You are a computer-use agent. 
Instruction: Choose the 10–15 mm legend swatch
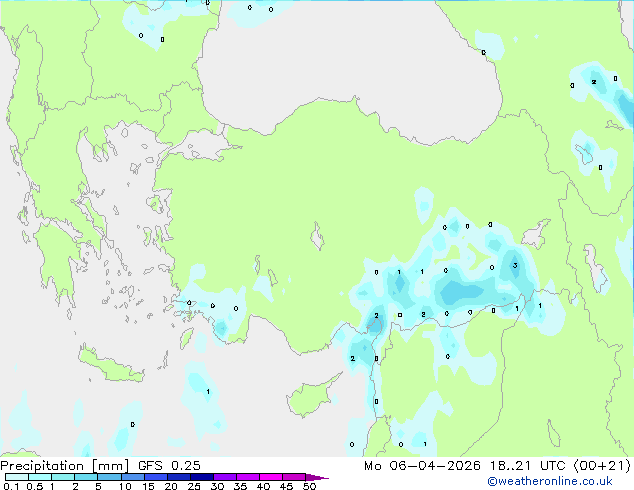point(132,477)
